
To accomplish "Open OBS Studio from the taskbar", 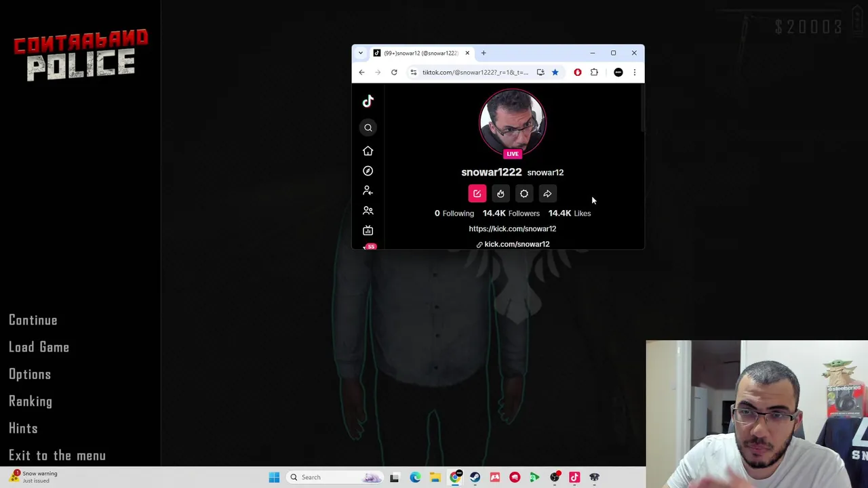I will [555, 477].
